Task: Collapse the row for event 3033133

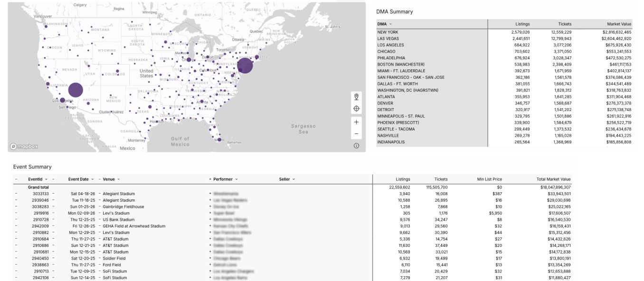Action: click(16, 194)
